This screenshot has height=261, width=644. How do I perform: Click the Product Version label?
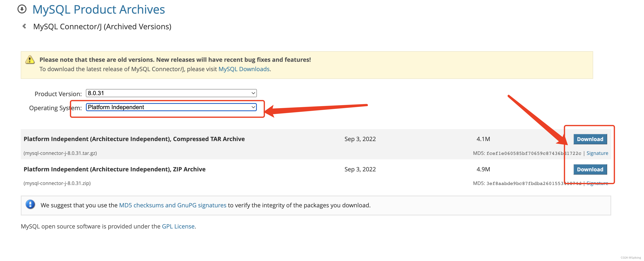58,94
